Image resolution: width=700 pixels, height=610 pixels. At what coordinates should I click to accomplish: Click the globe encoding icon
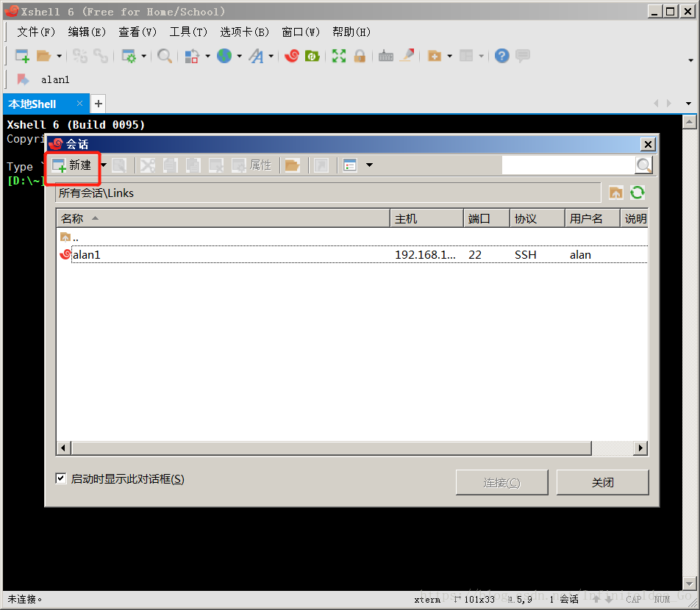(x=224, y=56)
